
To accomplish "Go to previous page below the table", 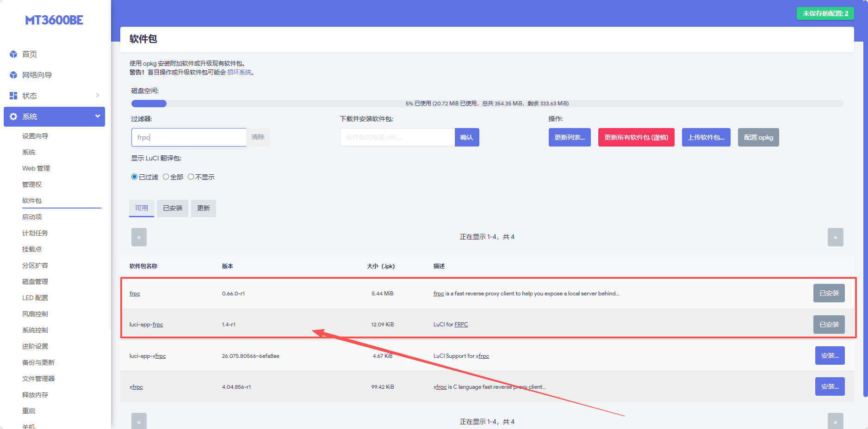I will pos(139,421).
